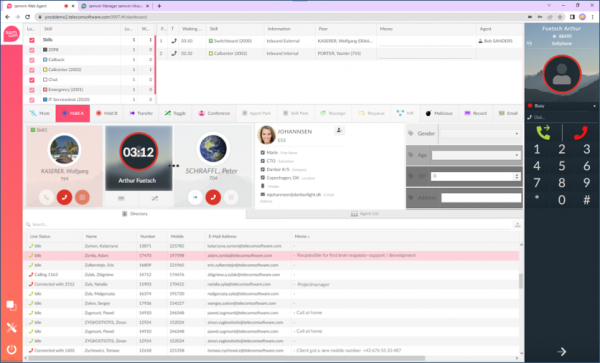Start a Conference call
The height and width of the screenshot is (363, 600).
pos(214,113)
